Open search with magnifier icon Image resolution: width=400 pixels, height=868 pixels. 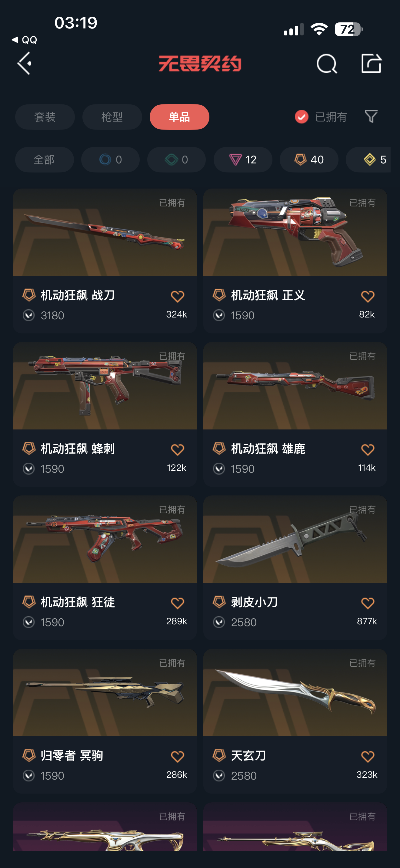pyautogui.click(x=326, y=63)
